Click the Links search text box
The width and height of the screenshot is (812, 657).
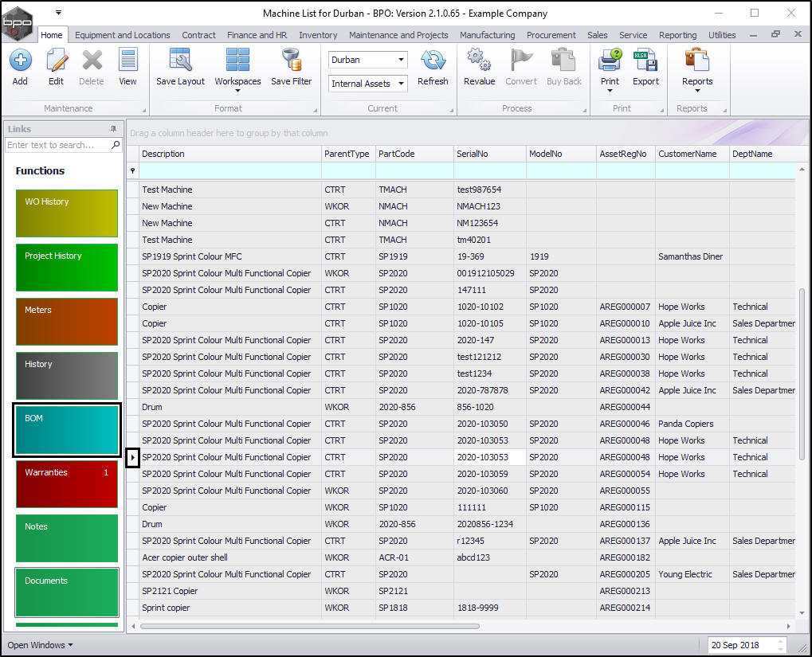coord(57,145)
